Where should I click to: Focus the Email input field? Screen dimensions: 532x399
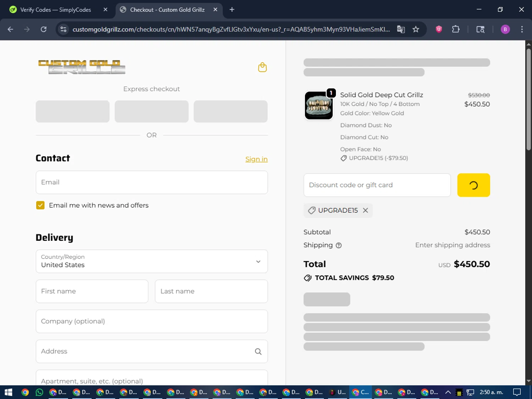click(x=152, y=182)
